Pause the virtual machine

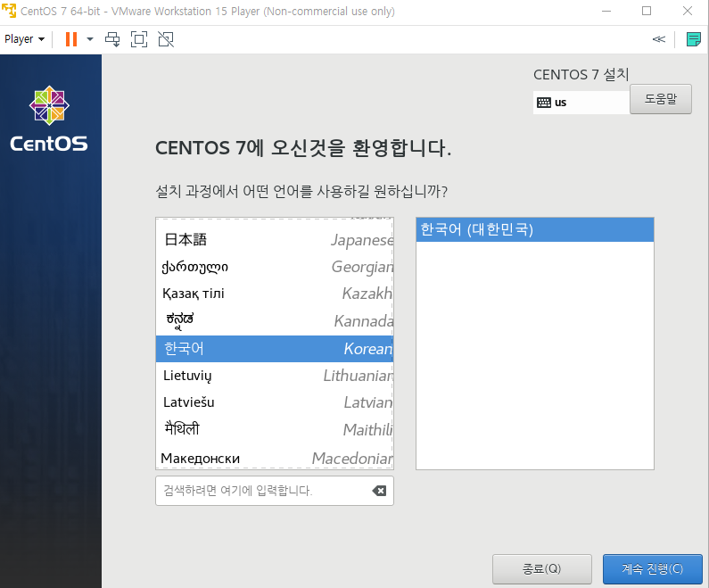coord(71,39)
